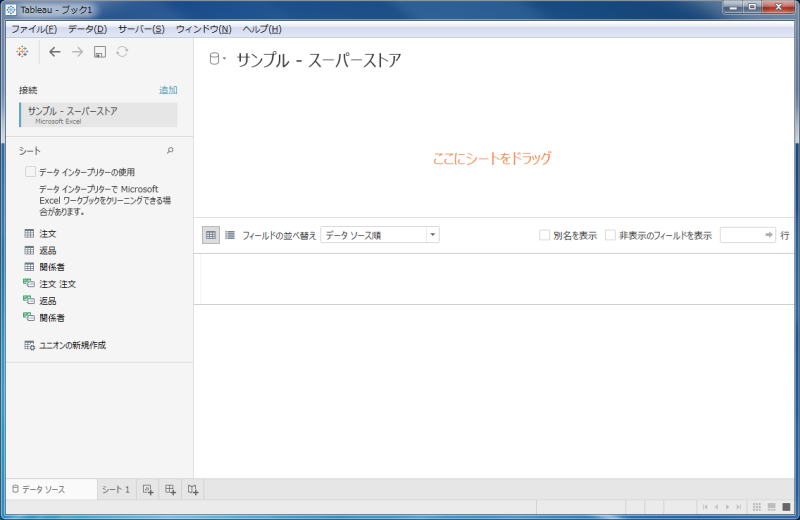800x520 pixels.
Task: Jump to last sheet navigation arrow
Action: coord(738,507)
